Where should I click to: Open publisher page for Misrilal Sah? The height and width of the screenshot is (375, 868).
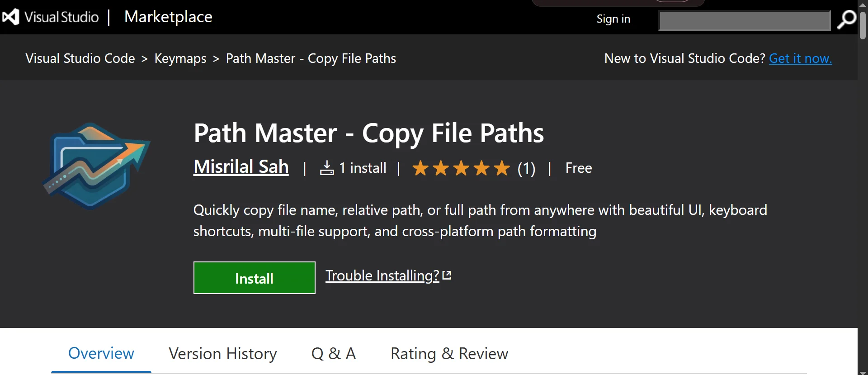tap(241, 166)
